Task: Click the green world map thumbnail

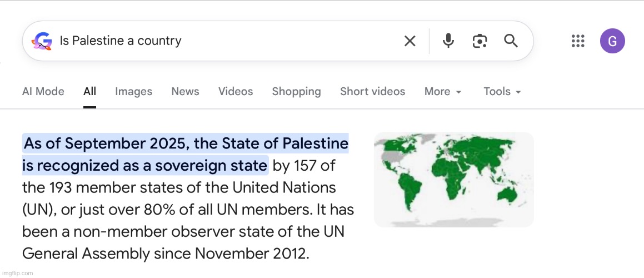Action: pyautogui.click(x=453, y=180)
